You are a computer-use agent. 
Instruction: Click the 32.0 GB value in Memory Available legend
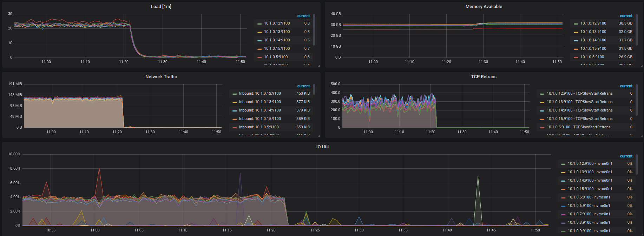625,32
